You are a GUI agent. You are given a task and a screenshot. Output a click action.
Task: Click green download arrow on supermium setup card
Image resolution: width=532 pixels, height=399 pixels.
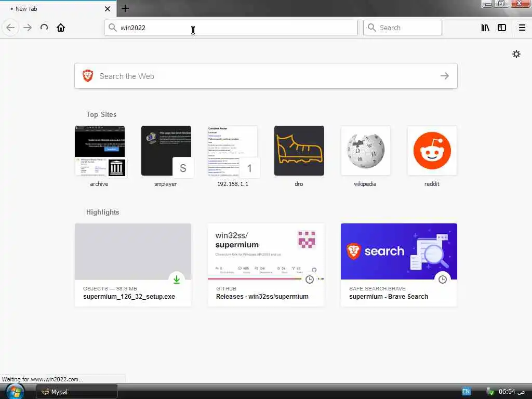pyautogui.click(x=177, y=279)
